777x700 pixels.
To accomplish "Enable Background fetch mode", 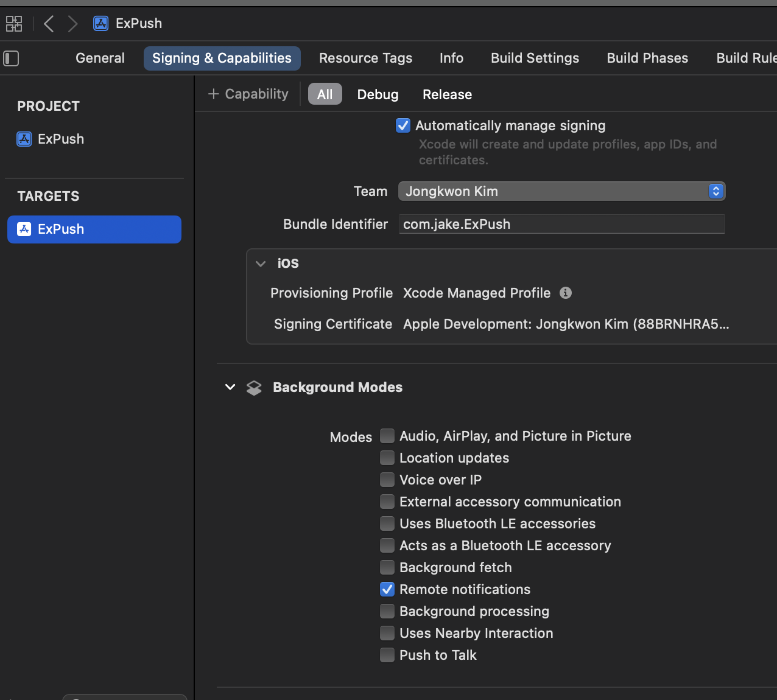I will click(x=387, y=567).
